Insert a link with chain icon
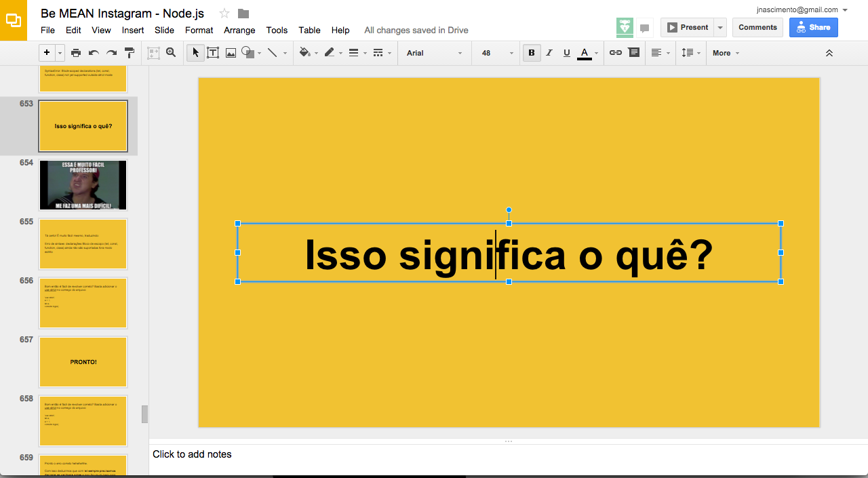The image size is (868, 478). pos(616,53)
